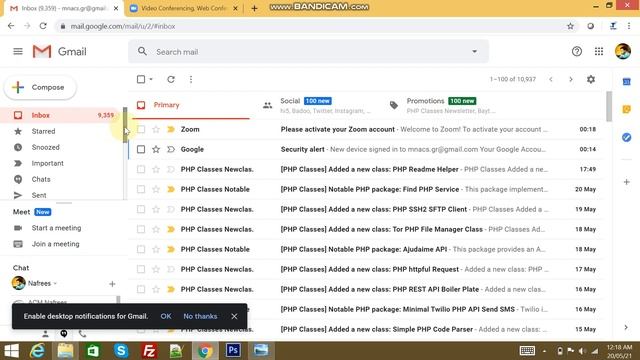Open Skype from the taskbar
This screenshot has height=360, width=640.
tap(121, 351)
